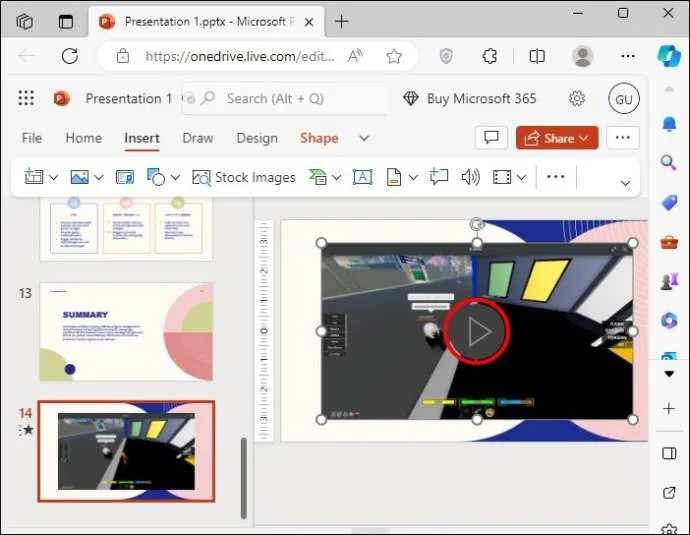Click the Share button
This screenshot has height=535, width=690.
[x=557, y=138]
